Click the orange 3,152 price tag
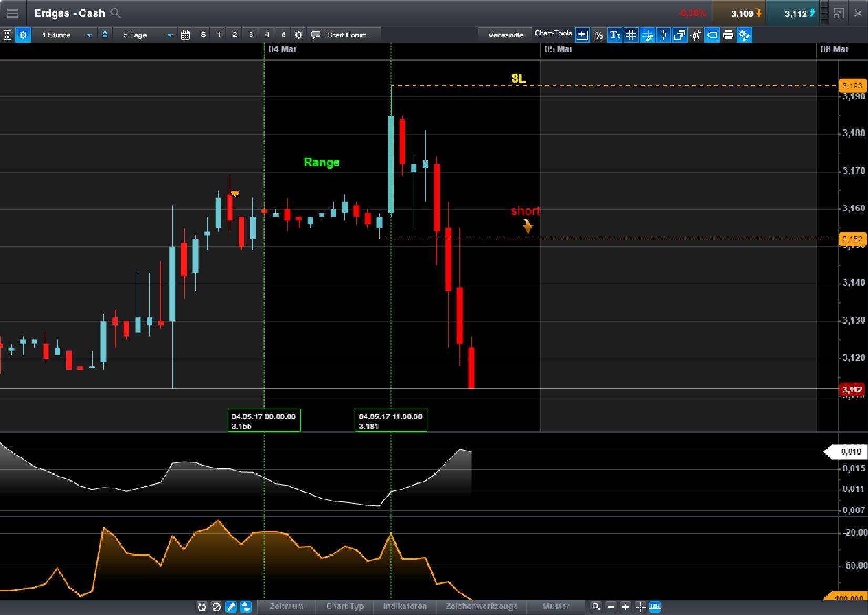Screen dimensions: 868x615 [852, 239]
